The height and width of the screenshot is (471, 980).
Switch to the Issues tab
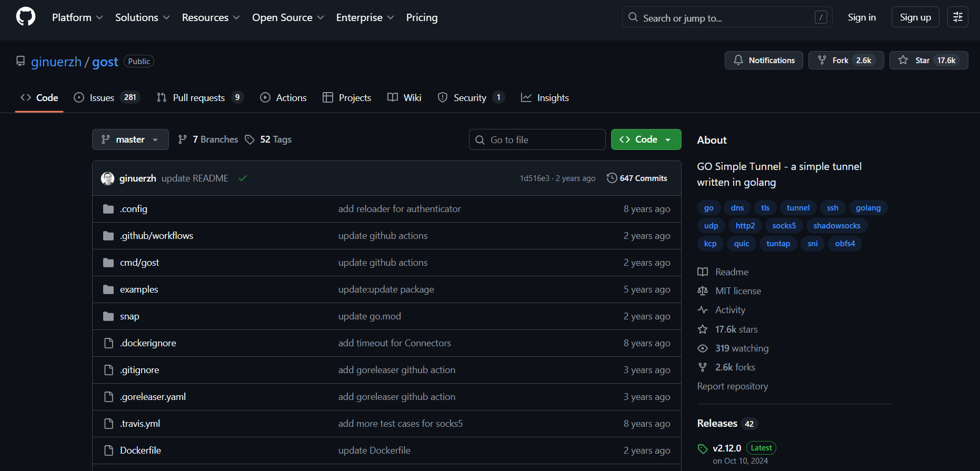click(107, 97)
